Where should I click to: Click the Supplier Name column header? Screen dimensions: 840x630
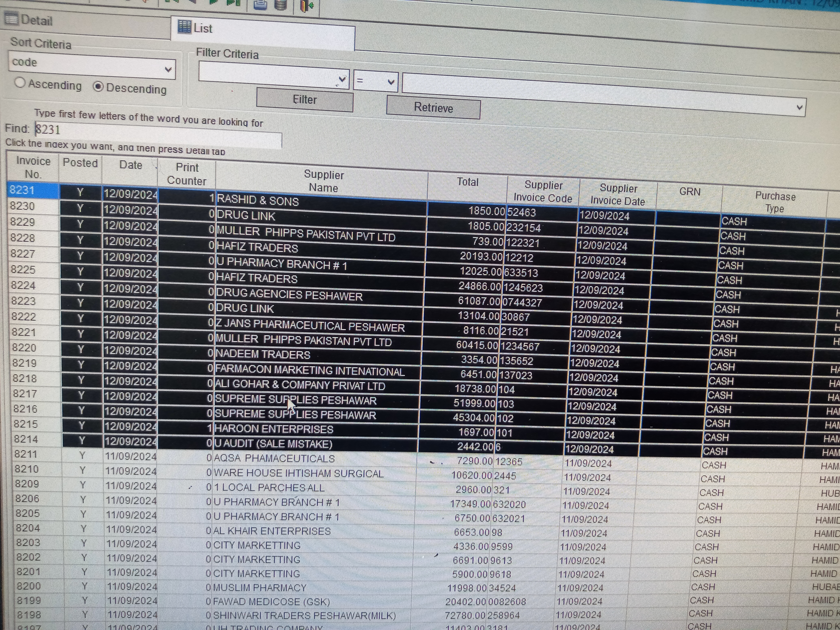(323, 181)
